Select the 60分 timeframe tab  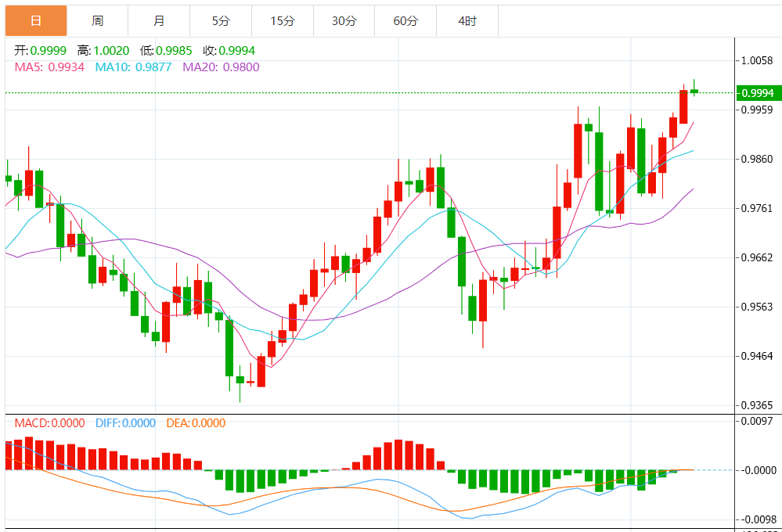tap(405, 21)
